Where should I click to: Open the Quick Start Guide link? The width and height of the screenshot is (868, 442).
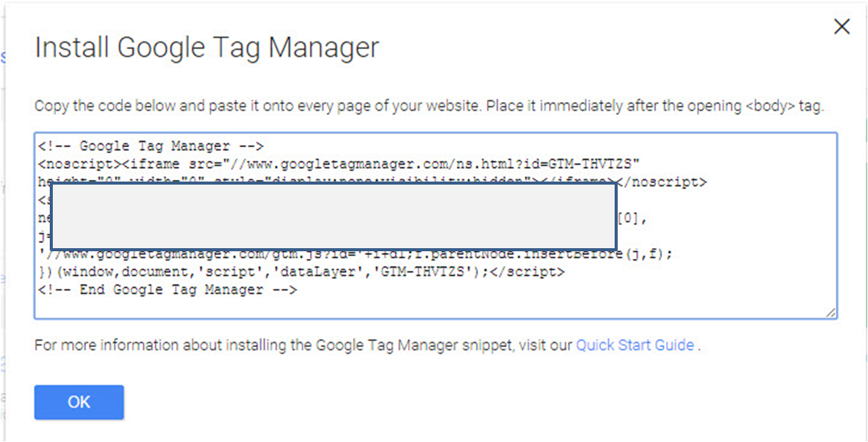coord(635,345)
